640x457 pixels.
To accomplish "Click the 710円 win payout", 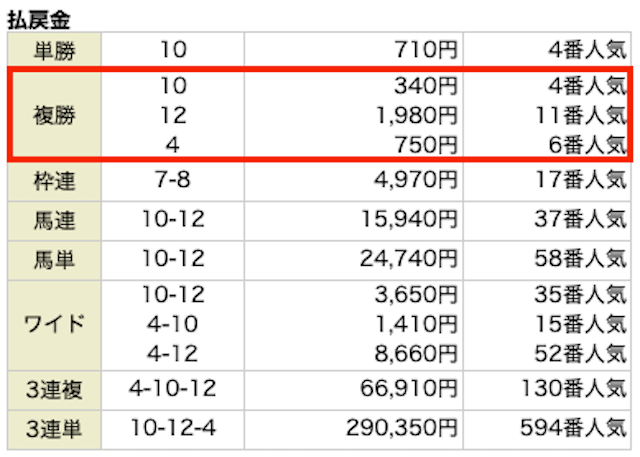I will pyautogui.click(x=426, y=50).
